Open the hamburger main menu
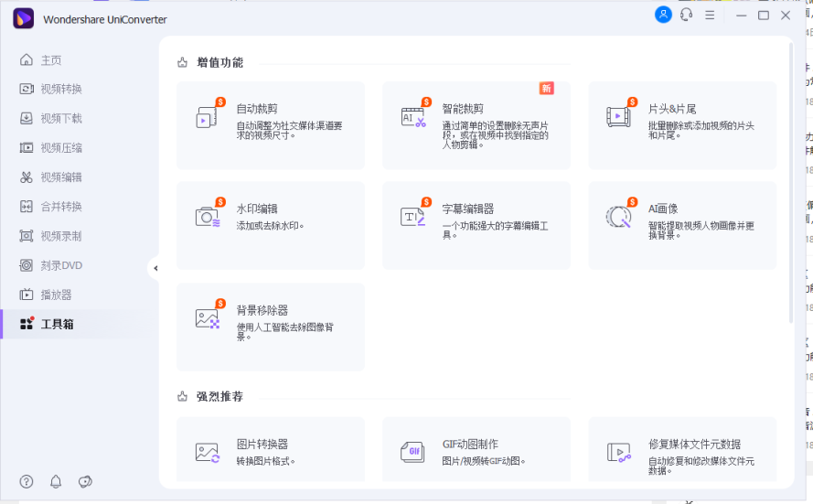The height and width of the screenshot is (504, 813). click(710, 15)
